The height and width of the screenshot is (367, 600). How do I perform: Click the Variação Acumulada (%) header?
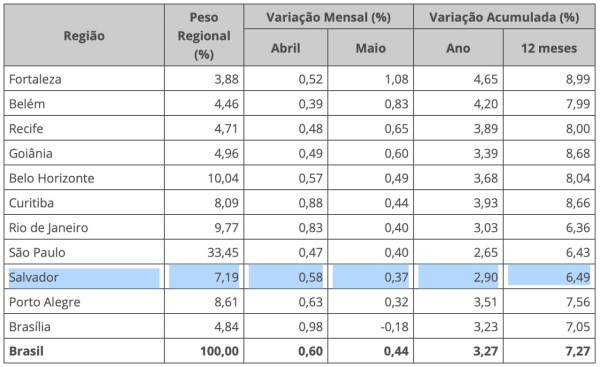click(504, 17)
